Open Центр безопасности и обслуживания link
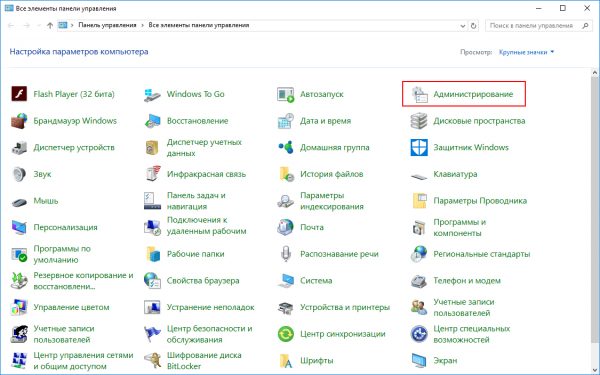 210,334
